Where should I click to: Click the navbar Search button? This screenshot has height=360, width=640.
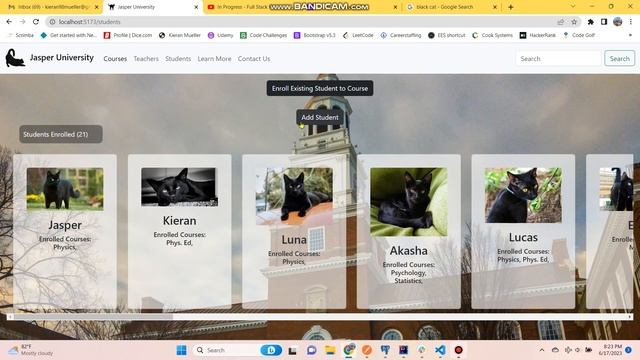[x=620, y=58]
